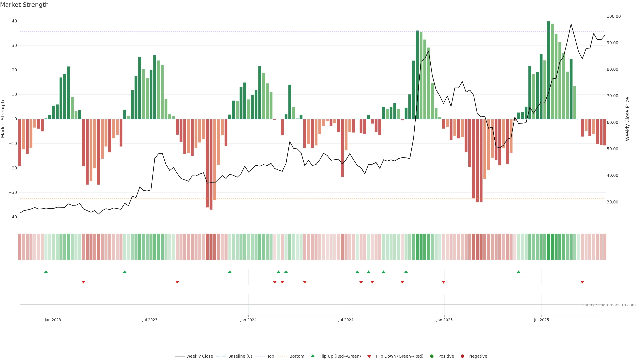644x362 pixels.
Task: Click the tallest dark green strength bar
Action: pos(549,70)
